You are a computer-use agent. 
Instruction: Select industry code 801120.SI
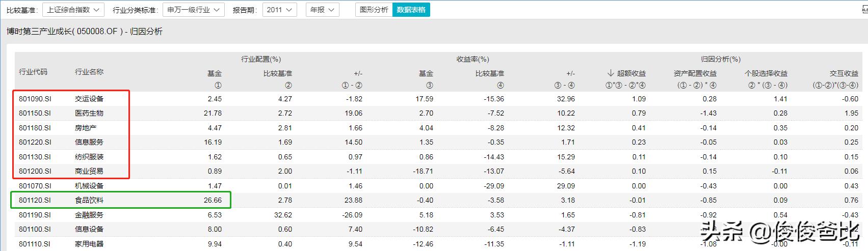click(x=35, y=200)
